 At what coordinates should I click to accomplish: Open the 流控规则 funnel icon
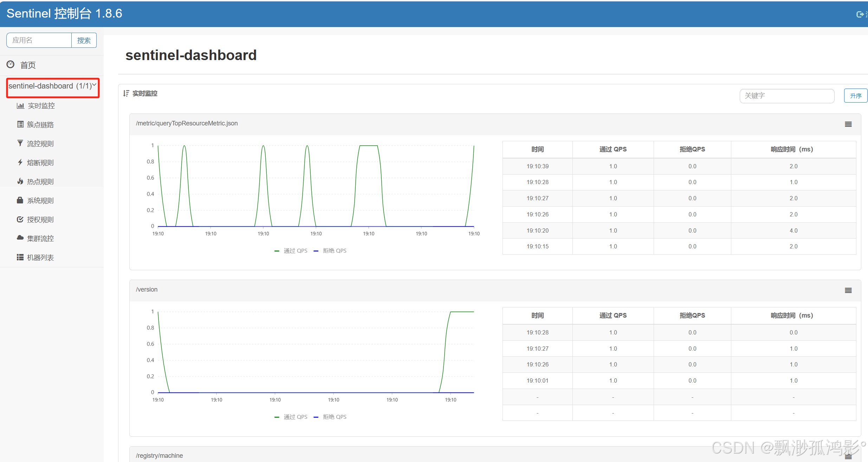pyautogui.click(x=20, y=143)
